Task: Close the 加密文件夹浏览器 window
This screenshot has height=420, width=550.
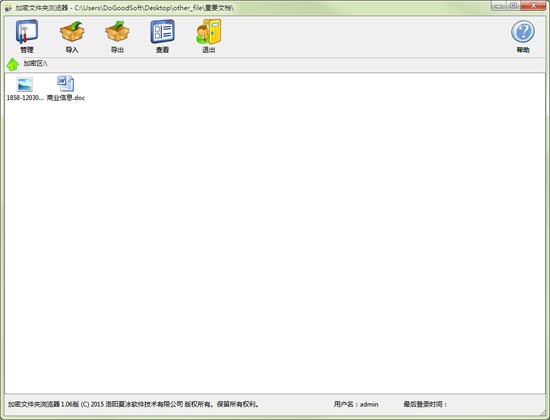Action: 533,6
